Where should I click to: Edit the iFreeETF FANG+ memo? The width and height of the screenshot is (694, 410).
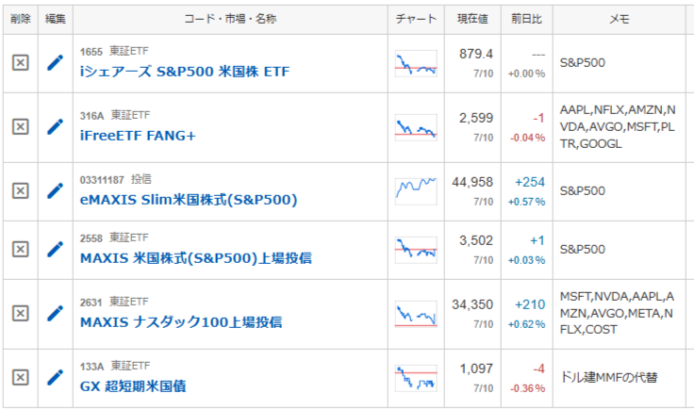[x=55, y=127]
